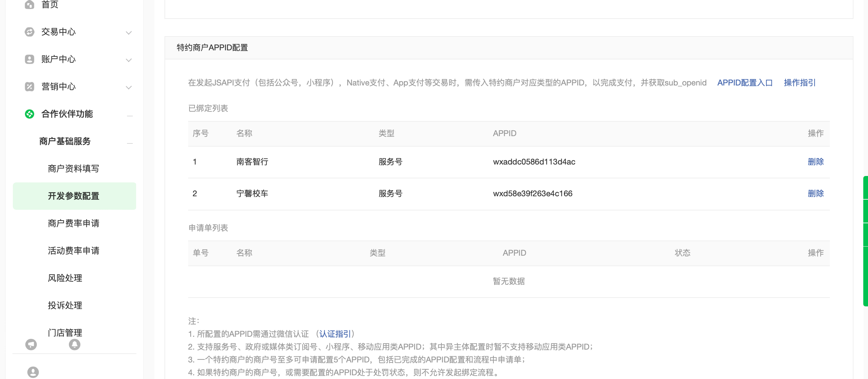
Task: Open the 风险处理 menu item
Action: point(65,278)
